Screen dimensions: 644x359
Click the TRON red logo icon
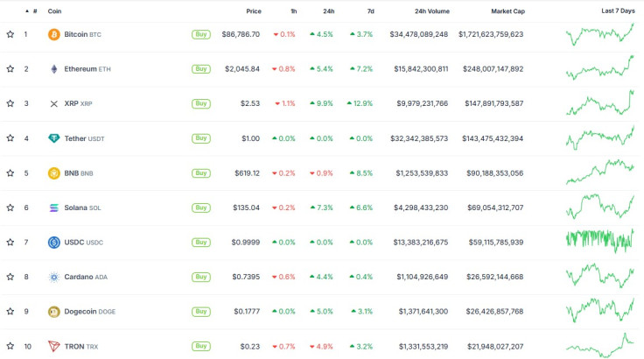(53, 346)
